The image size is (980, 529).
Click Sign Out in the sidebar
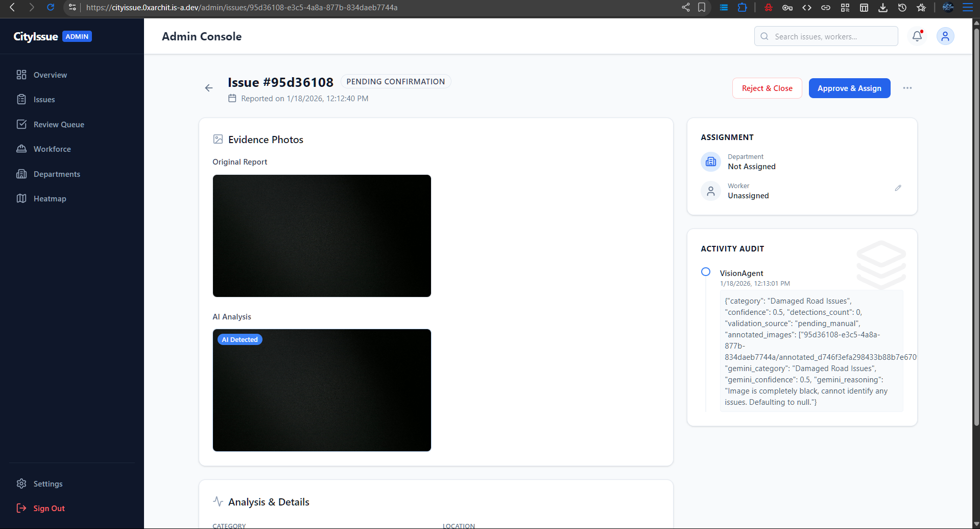[49, 509]
